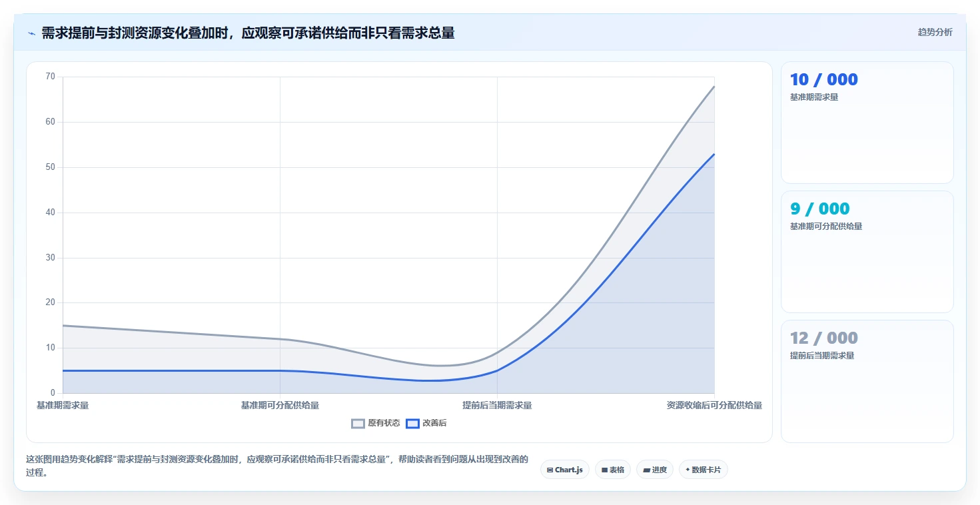Click the 表格 tag
This screenshot has height=505, width=980.
pyautogui.click(x=613, y=470)
